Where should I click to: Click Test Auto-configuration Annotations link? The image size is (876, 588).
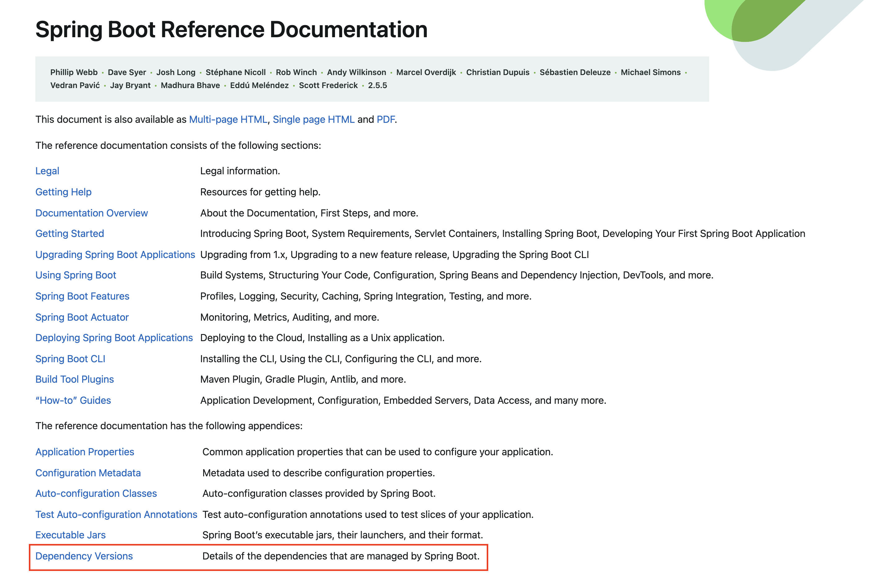tap(116, 514)
